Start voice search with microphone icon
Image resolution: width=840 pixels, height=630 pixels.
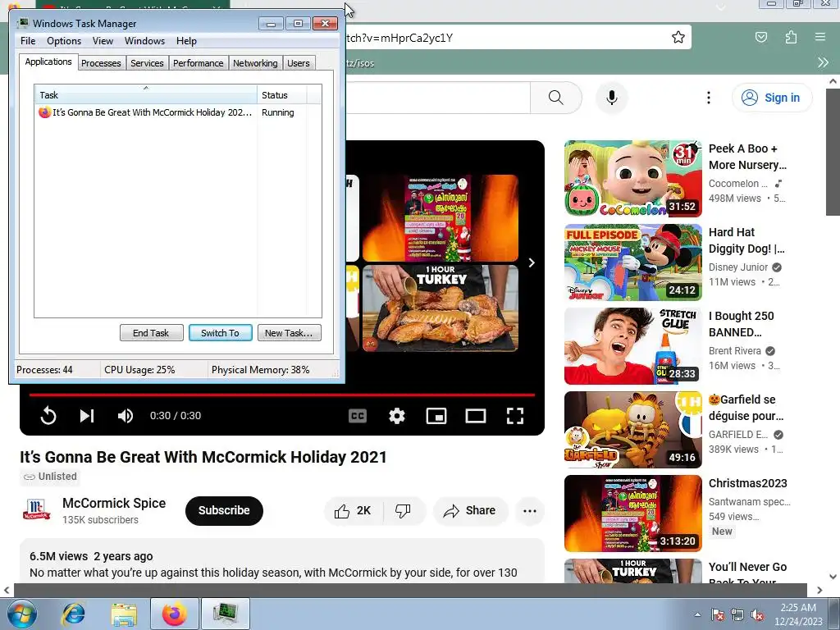612,98
